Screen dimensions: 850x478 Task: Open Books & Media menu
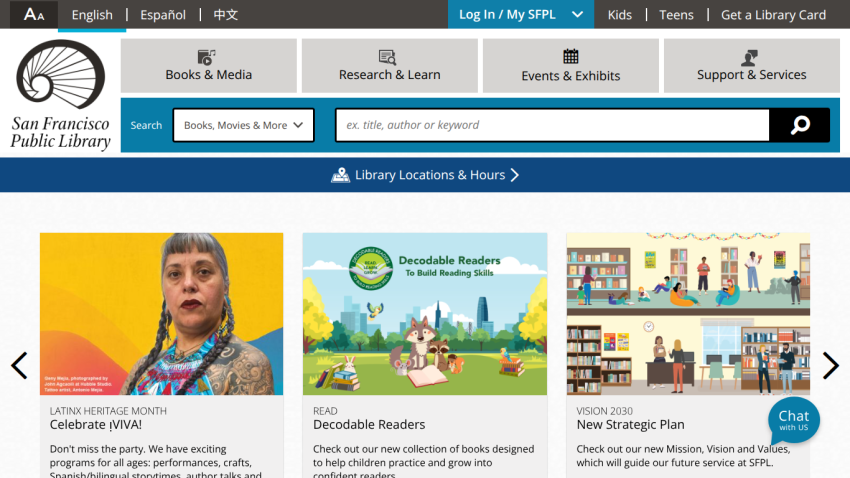coord(209,66)
